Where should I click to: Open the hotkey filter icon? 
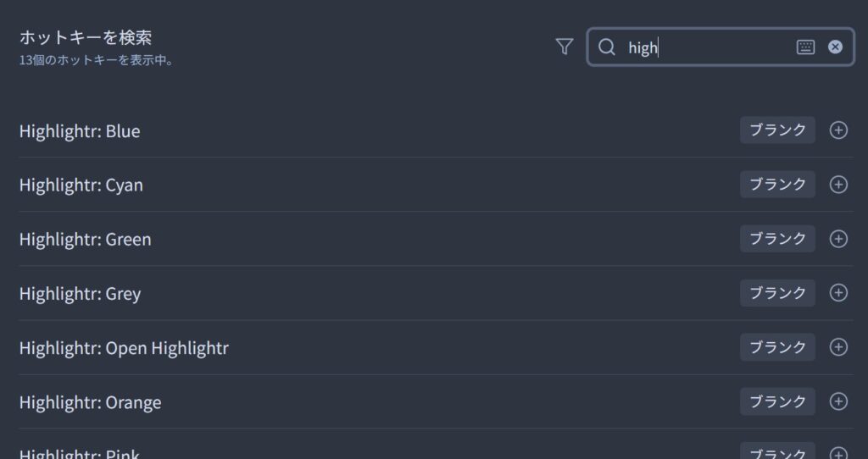[x=564, y=47]
